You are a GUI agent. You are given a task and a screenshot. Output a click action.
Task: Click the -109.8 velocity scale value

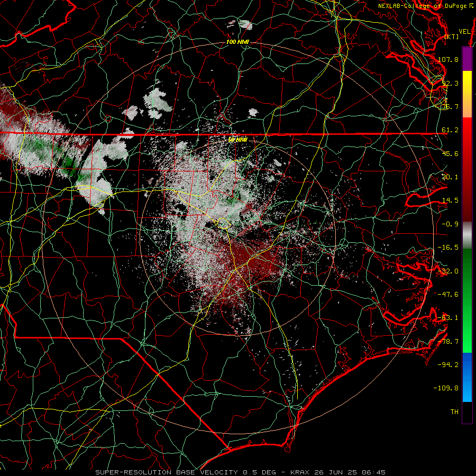tap(446, 388)
